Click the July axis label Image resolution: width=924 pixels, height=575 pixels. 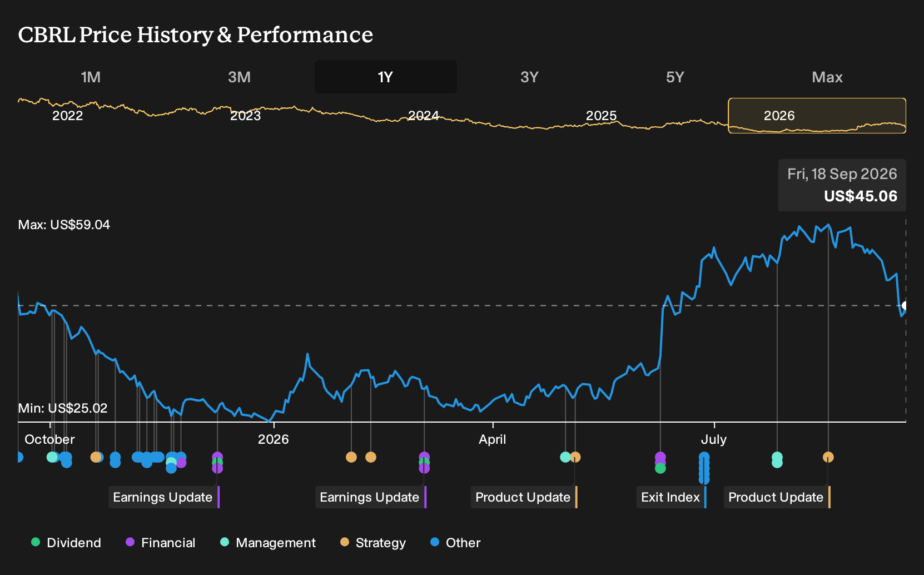tap(714, 439)
